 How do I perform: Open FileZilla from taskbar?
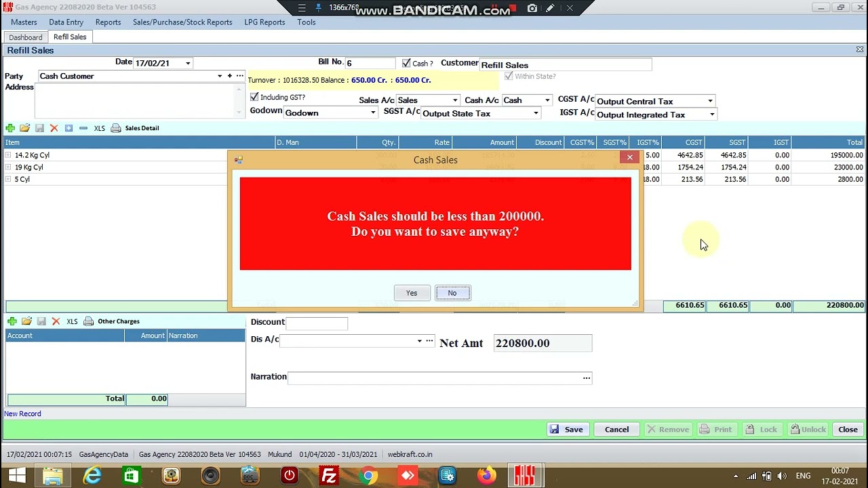pos(329,475)
